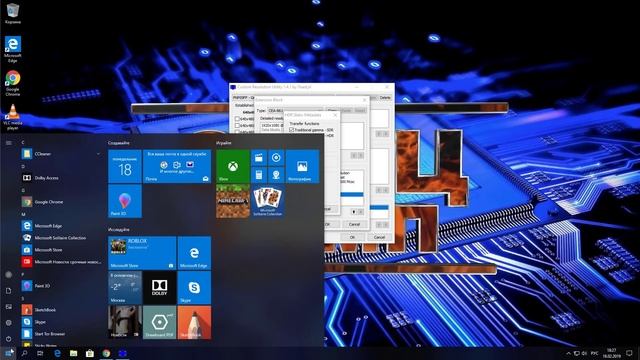Open Task View on taskbar
The image size is (640, 360).
(40, 353)
